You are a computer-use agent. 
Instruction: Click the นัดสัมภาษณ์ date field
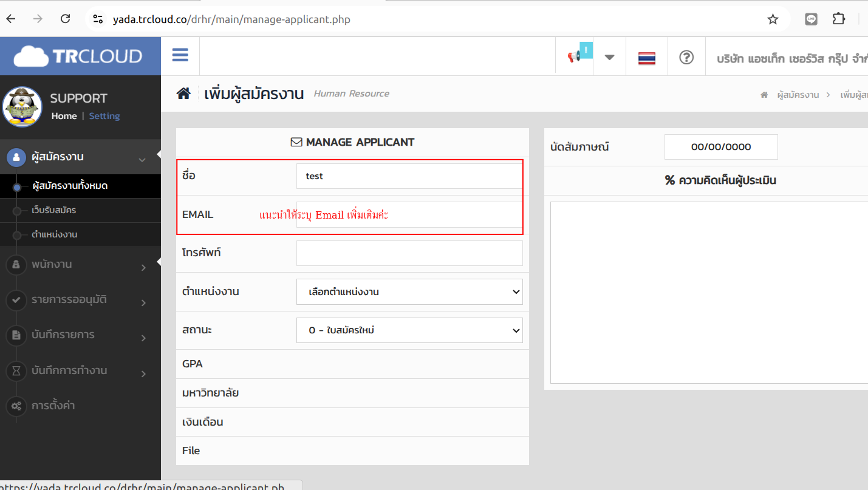coord(721,147)
